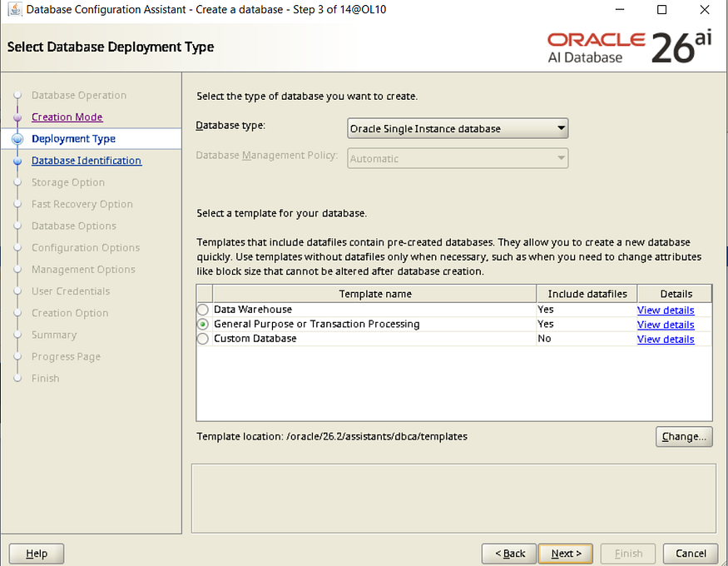Image resolution: width=728 pixels, height=566 pixels.
Task: Maximize the Database Configuration Assistant window
Action: (662, 9)
